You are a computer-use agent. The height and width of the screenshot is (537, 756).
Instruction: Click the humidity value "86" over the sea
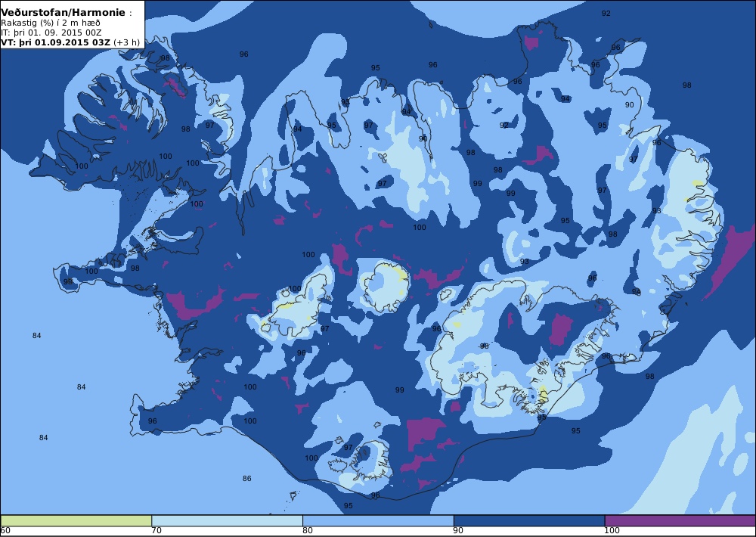[x=247, y=479]
